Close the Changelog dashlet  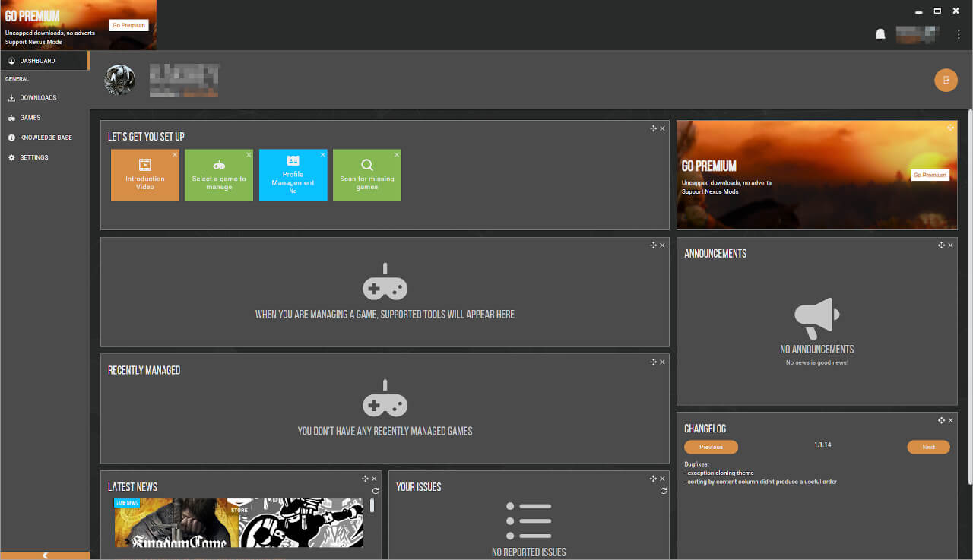950,420
